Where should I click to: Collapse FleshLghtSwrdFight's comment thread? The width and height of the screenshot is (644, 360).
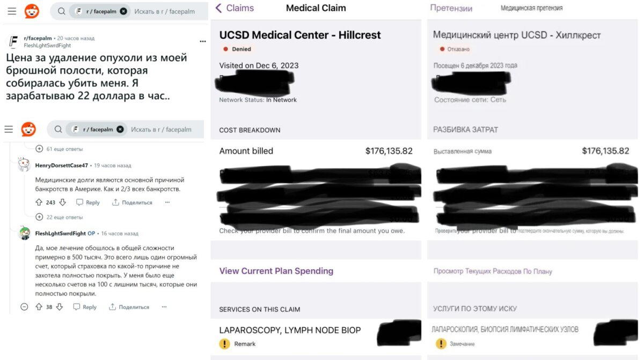(x=24, y=307)
